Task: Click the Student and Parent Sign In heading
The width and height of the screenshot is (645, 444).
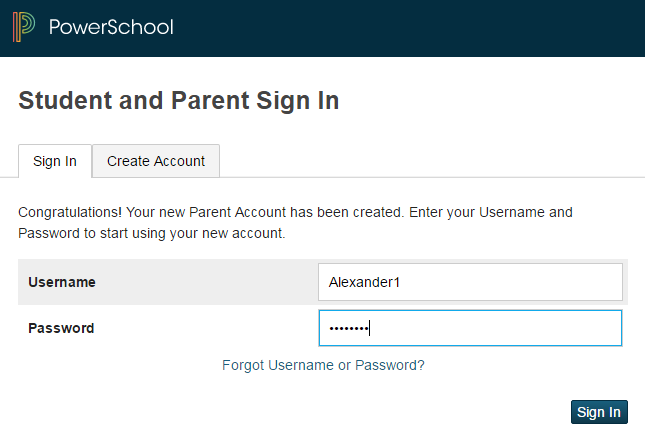Action: coord(179,100)
